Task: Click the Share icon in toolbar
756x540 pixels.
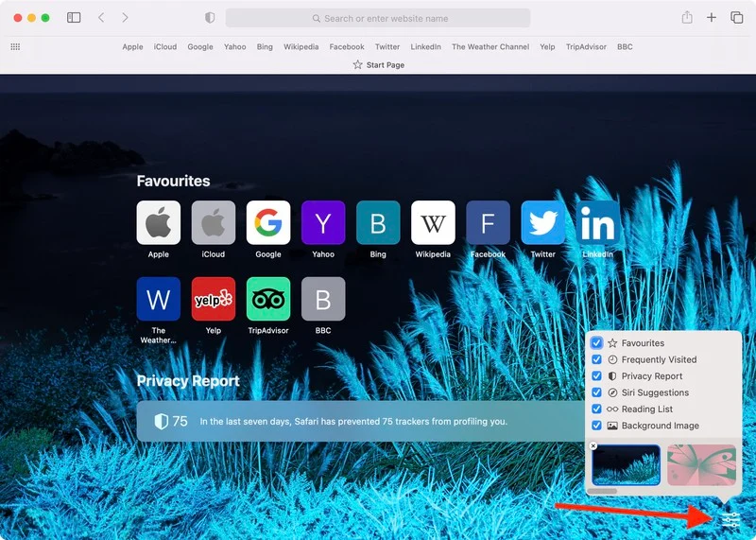Action: (687, 18)
